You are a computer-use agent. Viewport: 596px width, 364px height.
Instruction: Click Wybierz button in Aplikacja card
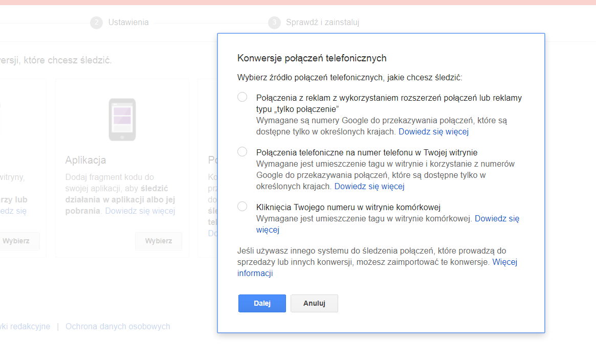(159, 241)
